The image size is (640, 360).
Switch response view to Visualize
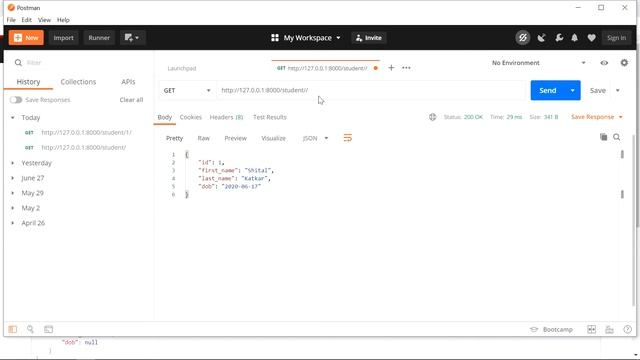click(x=273, y=138)
